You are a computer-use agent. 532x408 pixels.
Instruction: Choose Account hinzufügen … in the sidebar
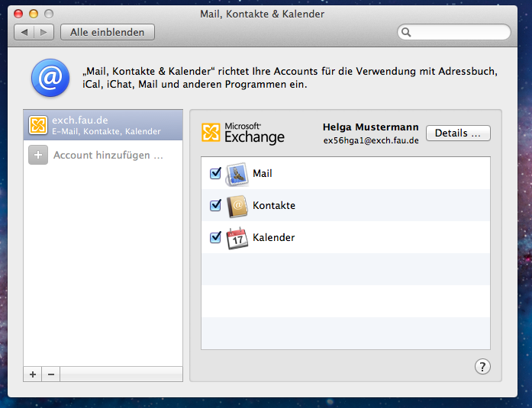108,156
